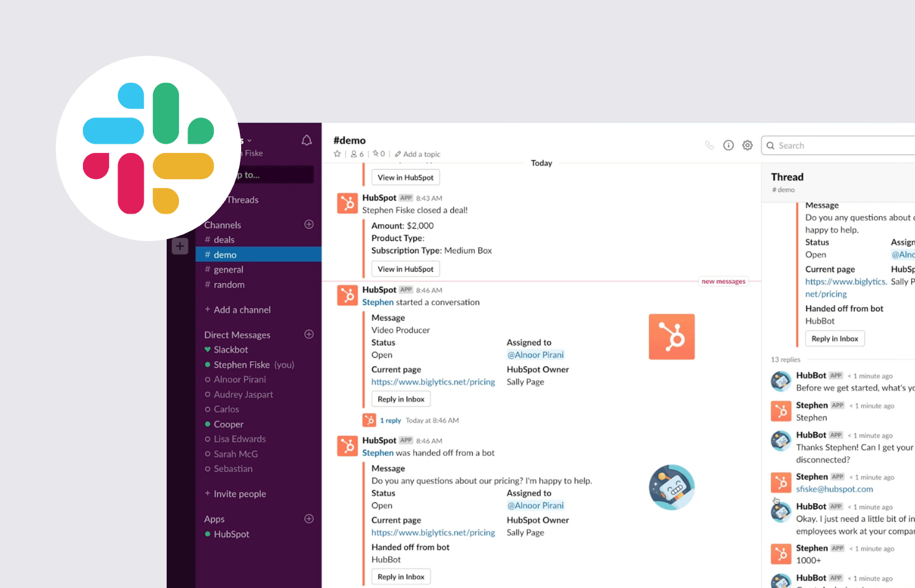The image size is (915, 588).
Task: Click the add workspace plus button
Action: point(180,246)
